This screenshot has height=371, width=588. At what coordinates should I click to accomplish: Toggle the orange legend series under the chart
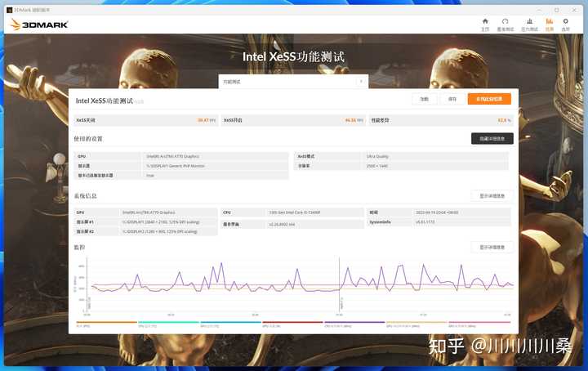coord(106,324)
